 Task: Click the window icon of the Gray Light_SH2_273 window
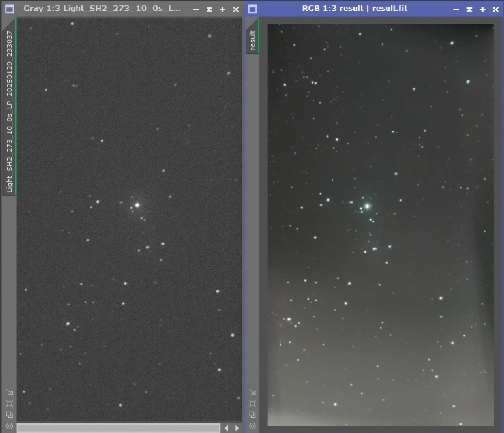10,9
